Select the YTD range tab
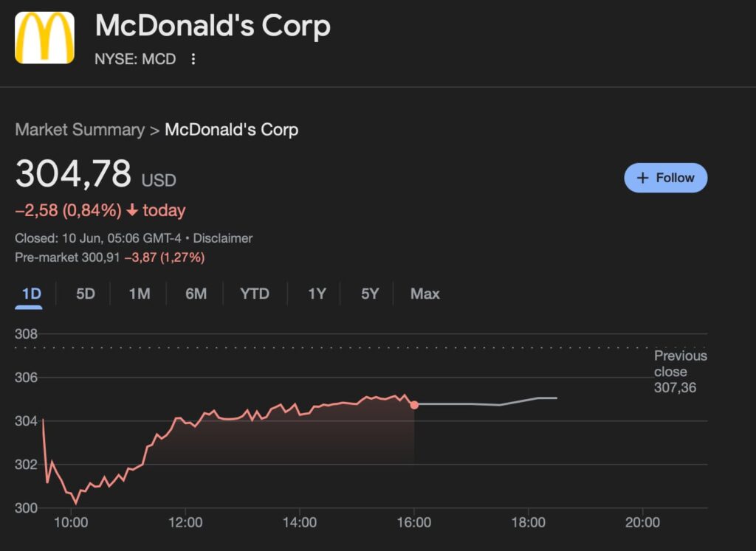 pos(255,294)
